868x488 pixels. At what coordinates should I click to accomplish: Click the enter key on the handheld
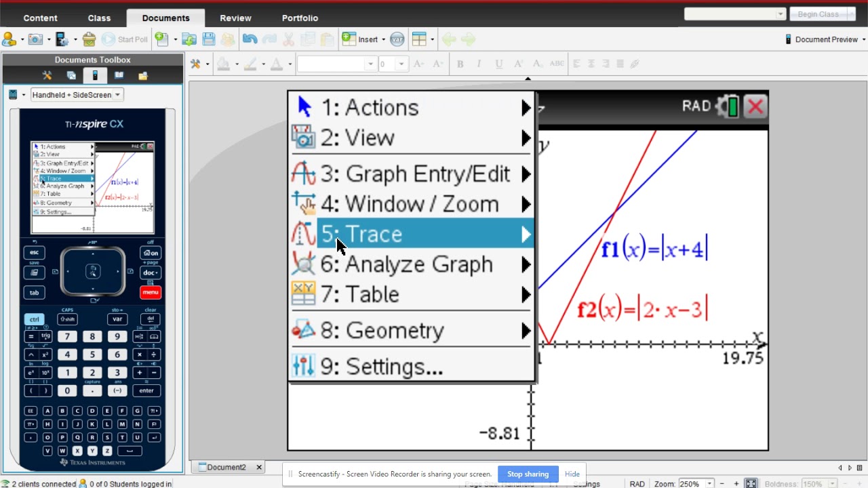tap(146, 390)
